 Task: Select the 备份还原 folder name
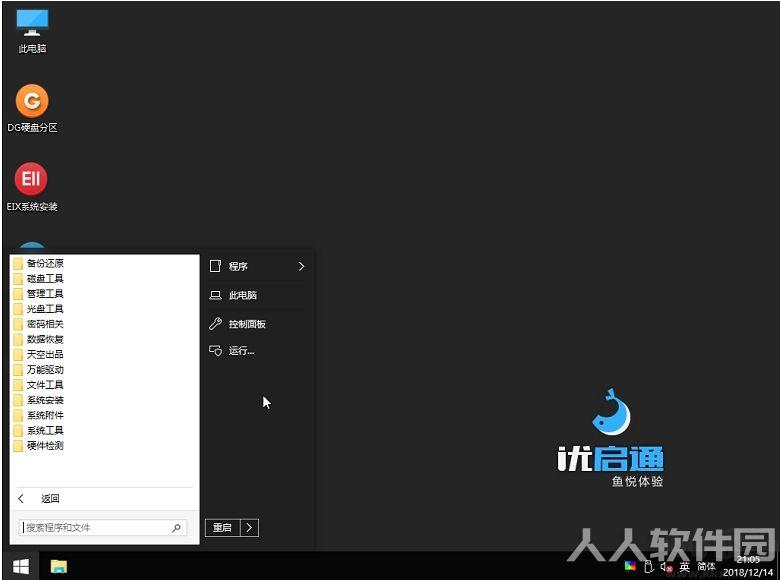(x=45, y=263)
